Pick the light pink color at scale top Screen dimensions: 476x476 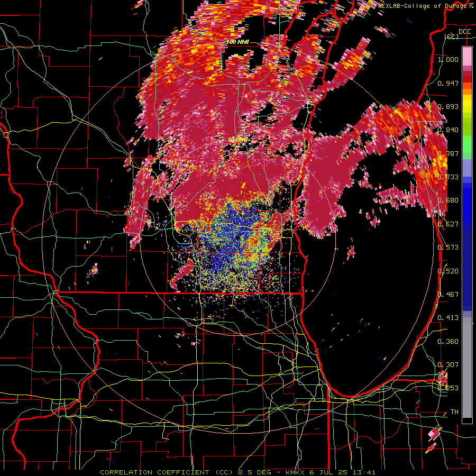(467, 56)
